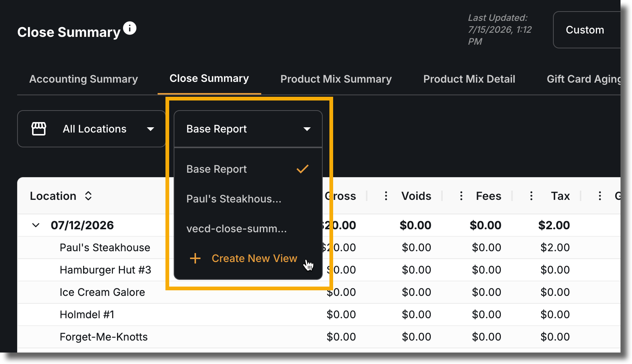Open the Tax column three-dot menu
The height and width of the screenshot is (364, 632).
coord(531,196)
